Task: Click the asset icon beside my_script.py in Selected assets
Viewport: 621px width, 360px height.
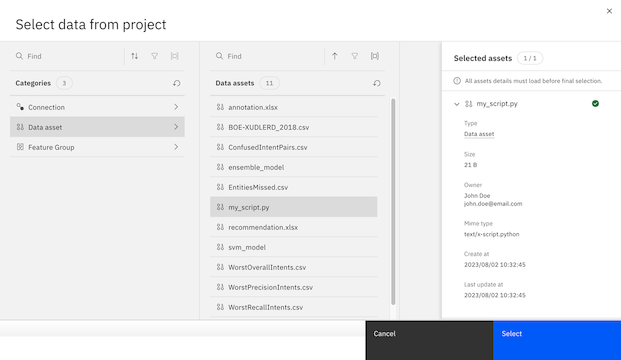Action: 469,104
